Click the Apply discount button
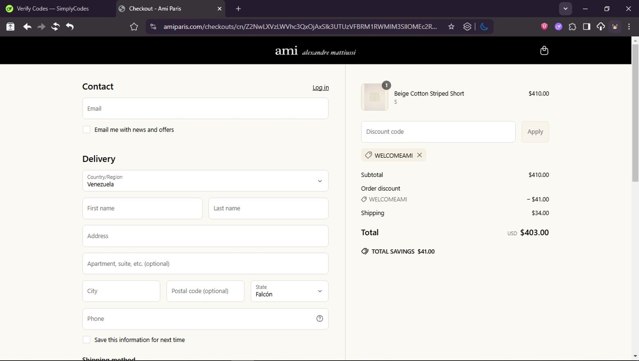The width and height of the screenshot is (639, 361). [535, 132]
